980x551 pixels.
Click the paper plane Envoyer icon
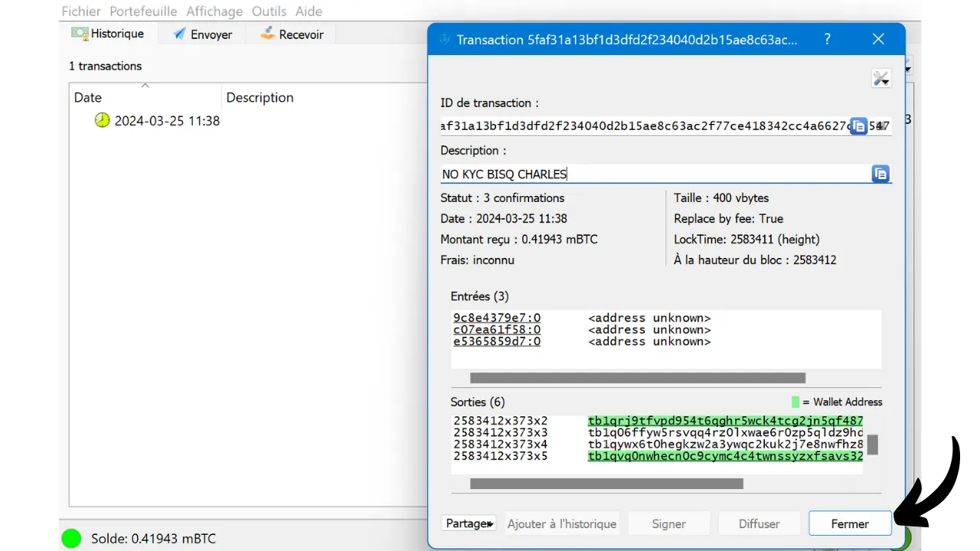tap(179, 34)
